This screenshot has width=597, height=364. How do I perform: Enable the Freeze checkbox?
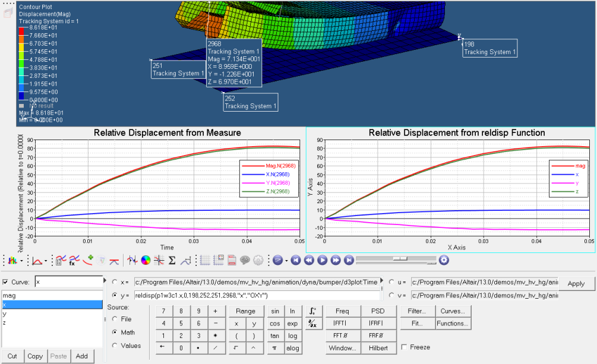(x=405, y=347)
